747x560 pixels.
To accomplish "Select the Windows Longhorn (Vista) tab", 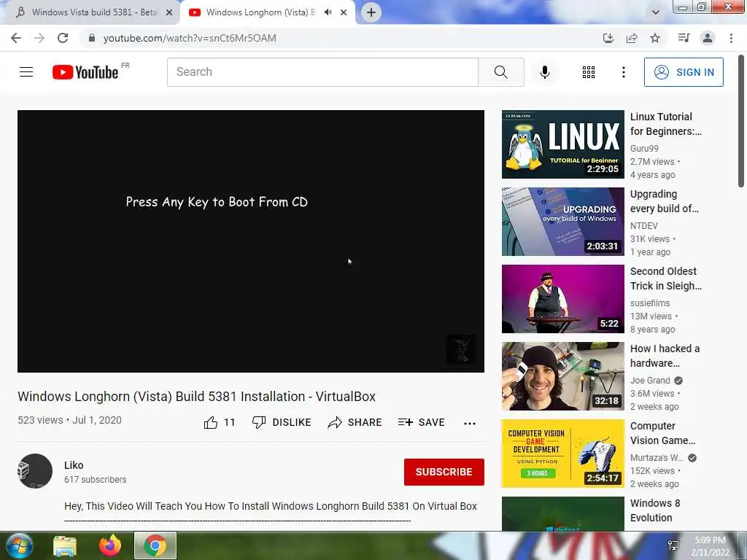I will point(260,12).
